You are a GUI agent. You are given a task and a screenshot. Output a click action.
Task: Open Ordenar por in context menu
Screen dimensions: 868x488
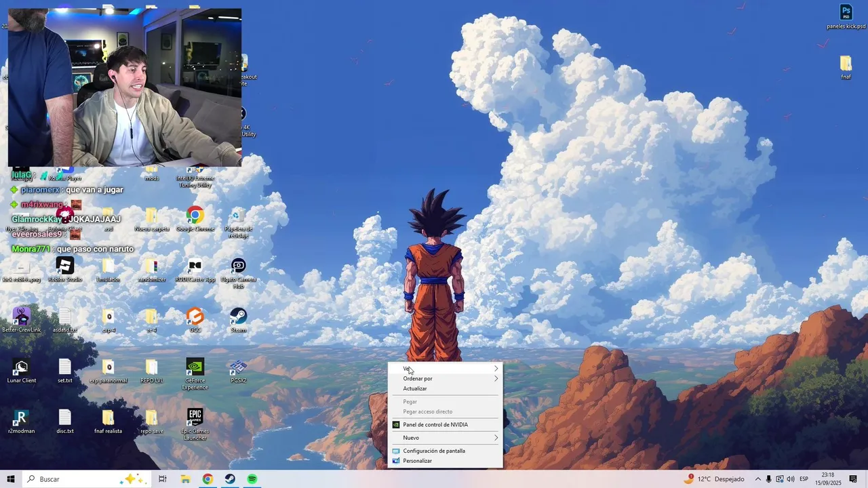point(445,379)
